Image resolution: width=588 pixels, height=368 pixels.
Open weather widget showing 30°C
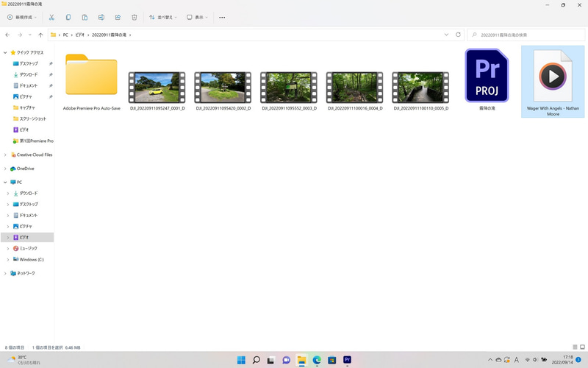[x=24, y=360]
